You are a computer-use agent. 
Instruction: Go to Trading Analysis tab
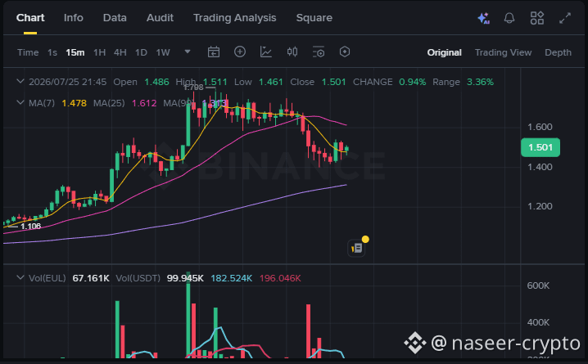(235, 18)
